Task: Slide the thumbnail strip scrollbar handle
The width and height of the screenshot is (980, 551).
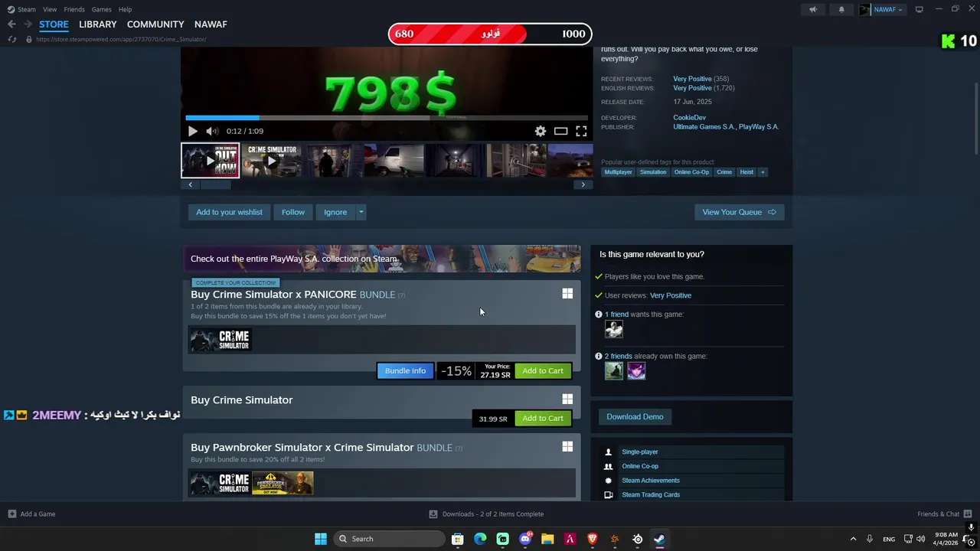Action: 216,184
